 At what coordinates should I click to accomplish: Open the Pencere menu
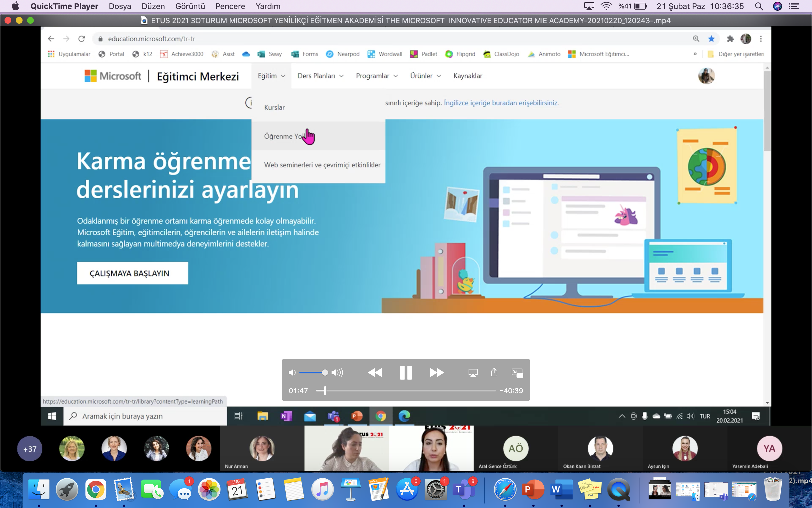coord(230,6)
